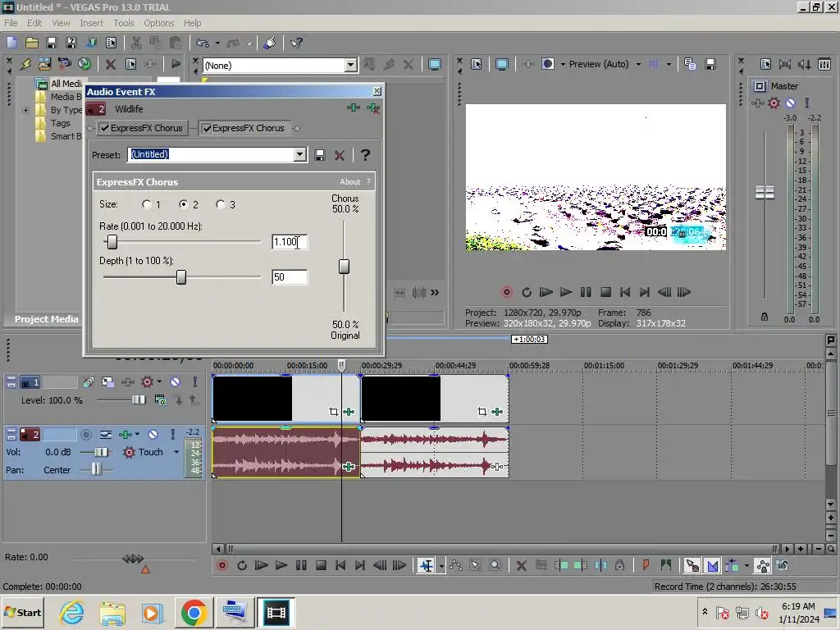The height and width of the screenshot is (630, 840).
Task: Play from start in video preview
Action: tap(546, 292)
